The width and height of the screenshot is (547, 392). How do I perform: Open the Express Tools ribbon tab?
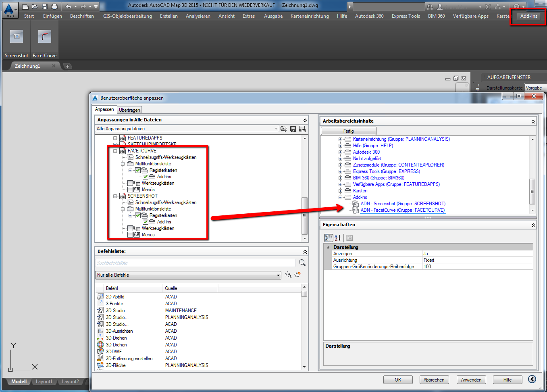(x=406, y=16)
